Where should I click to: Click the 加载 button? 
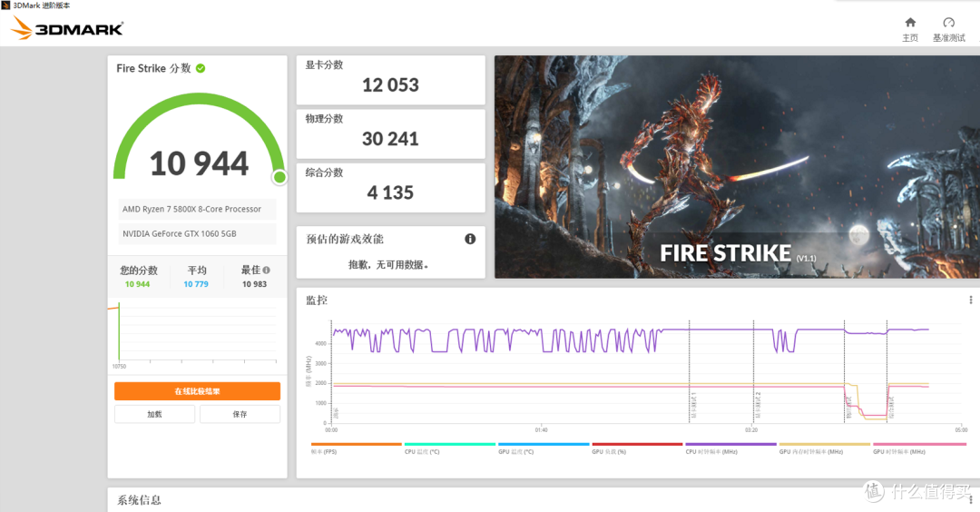tap(154, 414)
